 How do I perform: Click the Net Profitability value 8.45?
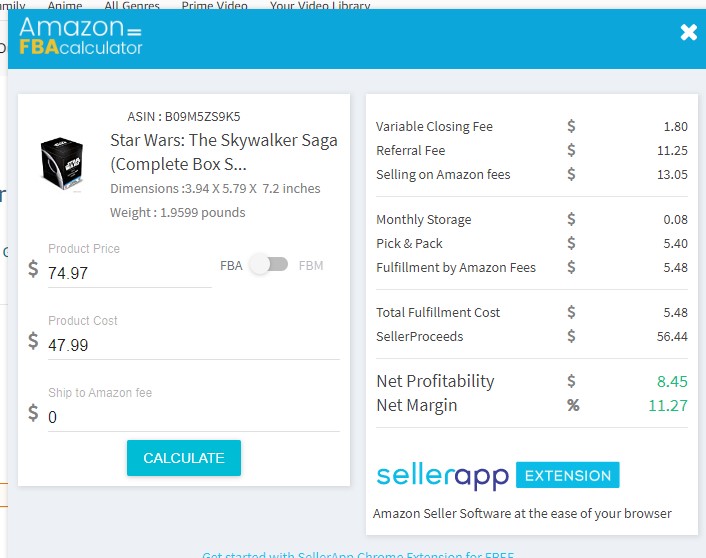(x=672, y=381)
